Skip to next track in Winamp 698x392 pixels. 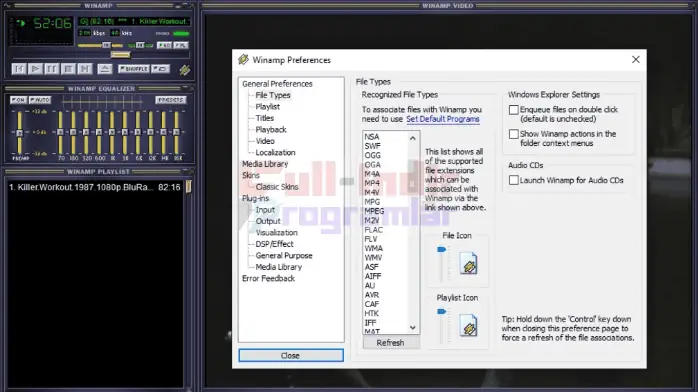pyautogui.click(x=85, y=69)
